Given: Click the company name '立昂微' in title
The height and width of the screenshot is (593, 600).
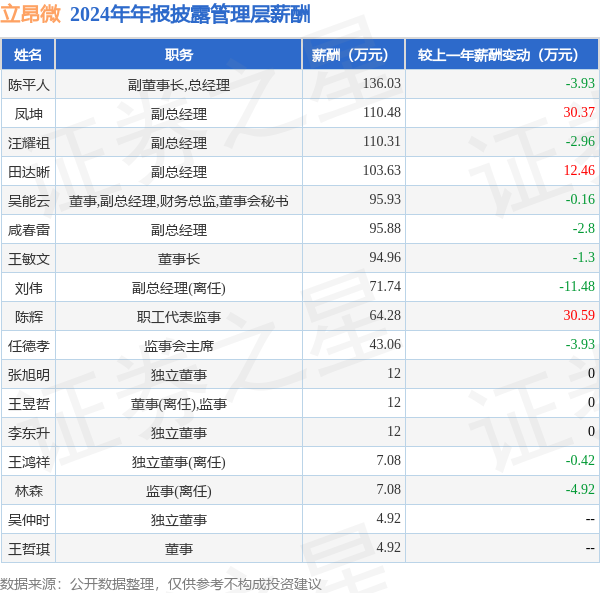Looking at the screenshot, I should coord(31,14).
